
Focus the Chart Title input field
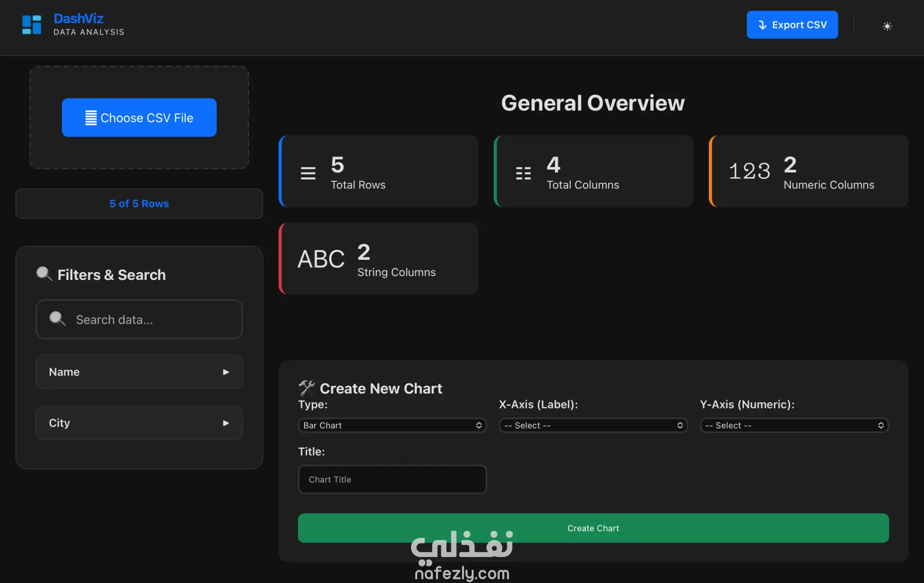(x=392, y=479)
